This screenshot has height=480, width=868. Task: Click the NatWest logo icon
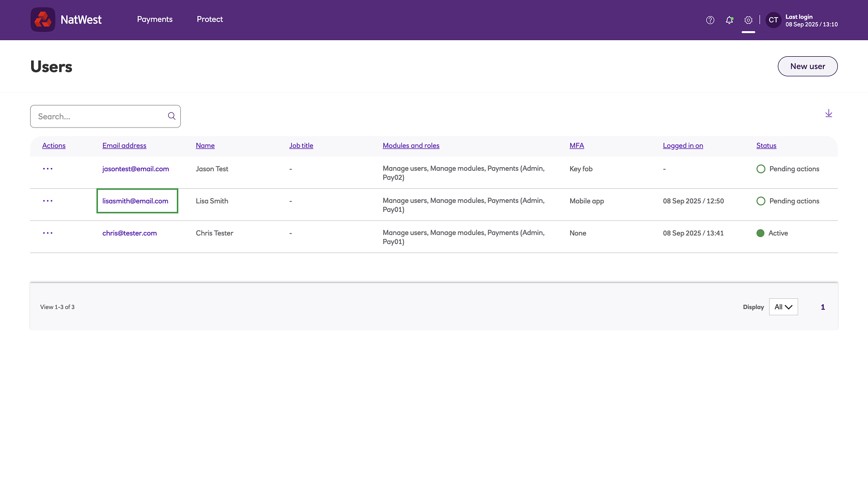[x=43, y=20]
